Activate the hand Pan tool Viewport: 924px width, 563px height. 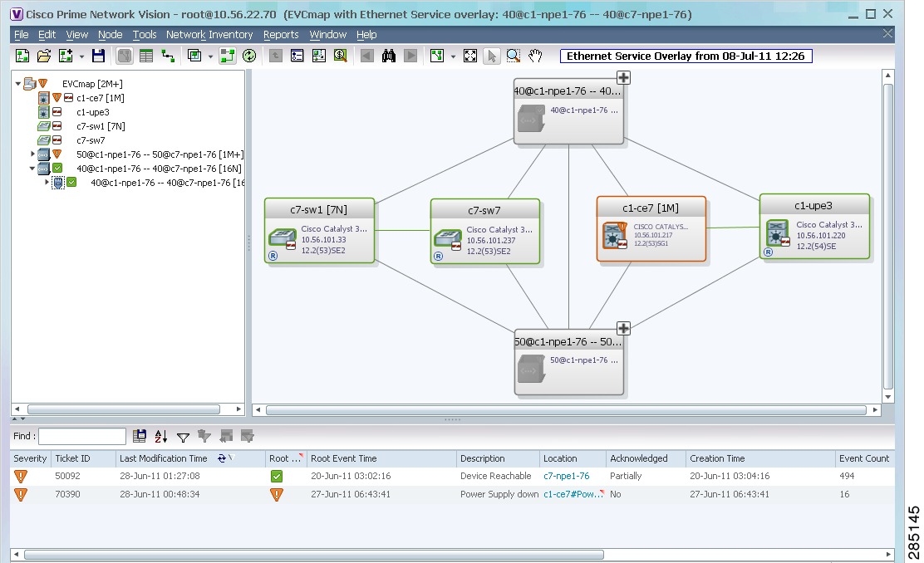(x=535, y=56)
